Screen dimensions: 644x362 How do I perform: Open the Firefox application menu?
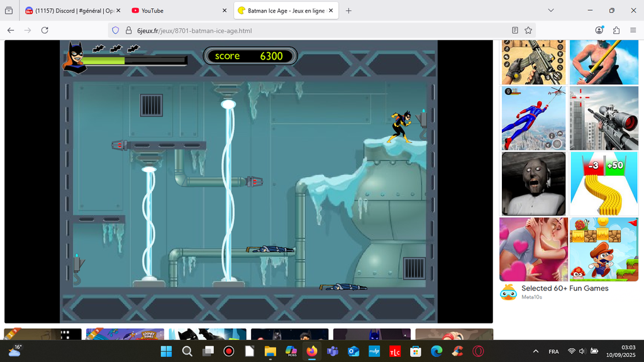click(x=632, y=30)
